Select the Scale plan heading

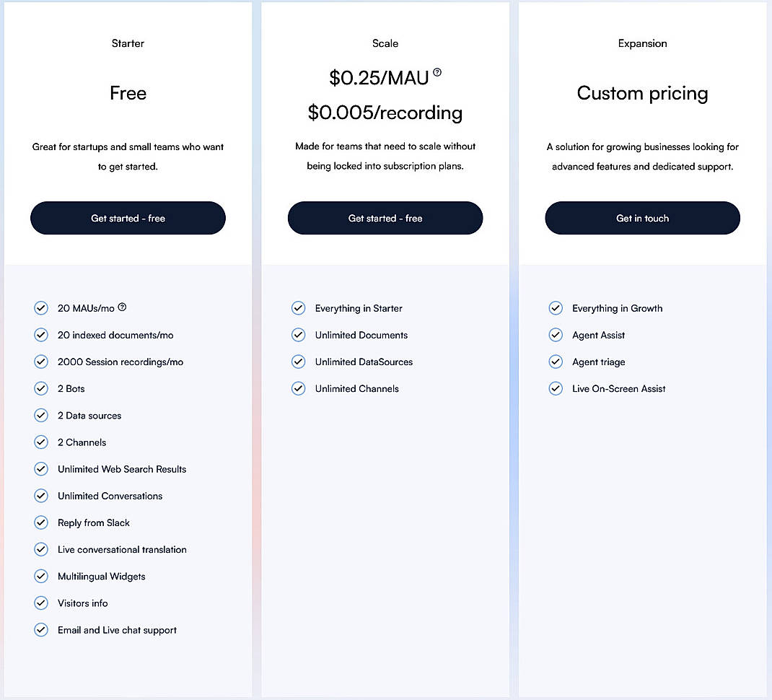(x=385, y=43)
